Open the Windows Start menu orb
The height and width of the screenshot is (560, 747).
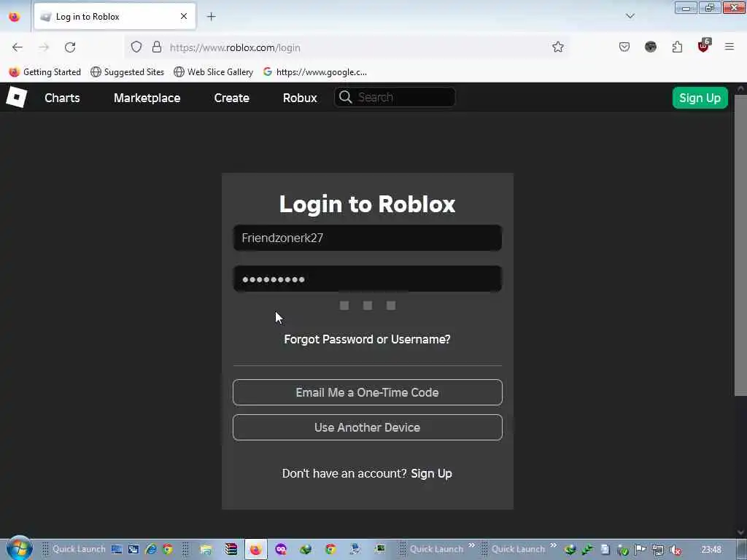click(x=20, y=548)
